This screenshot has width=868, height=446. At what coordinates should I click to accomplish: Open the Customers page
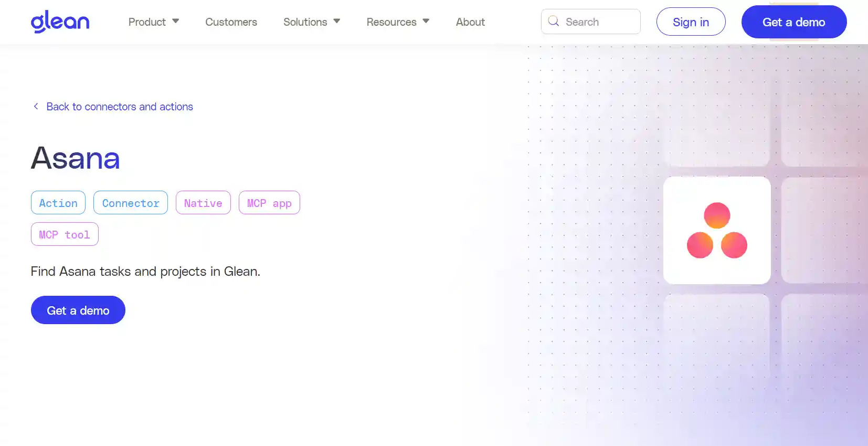point(231,22)
